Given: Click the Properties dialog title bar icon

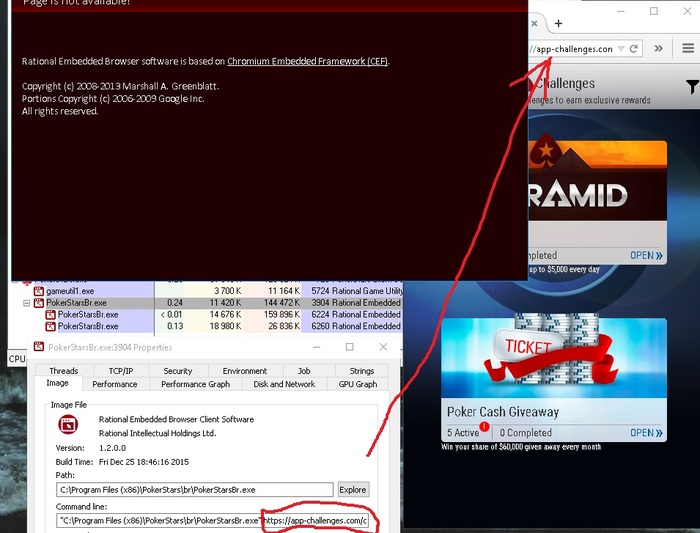Looking at the screenshot, I should [39, 347].
